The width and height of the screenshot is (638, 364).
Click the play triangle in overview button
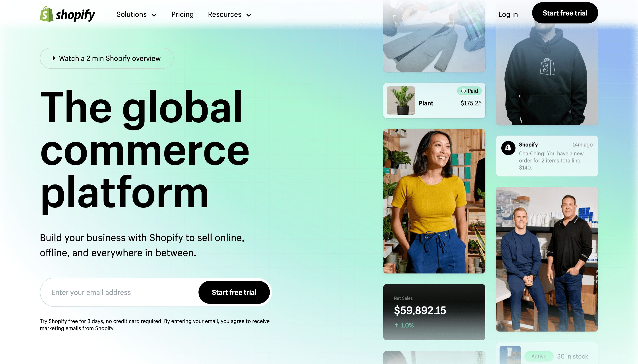pyautogui.click(x=54, y=58)
